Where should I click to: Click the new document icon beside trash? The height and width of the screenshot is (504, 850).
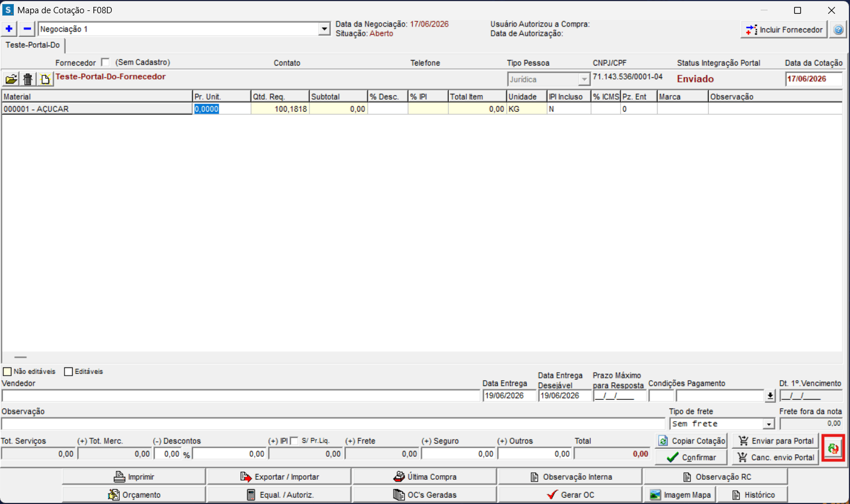45,79
